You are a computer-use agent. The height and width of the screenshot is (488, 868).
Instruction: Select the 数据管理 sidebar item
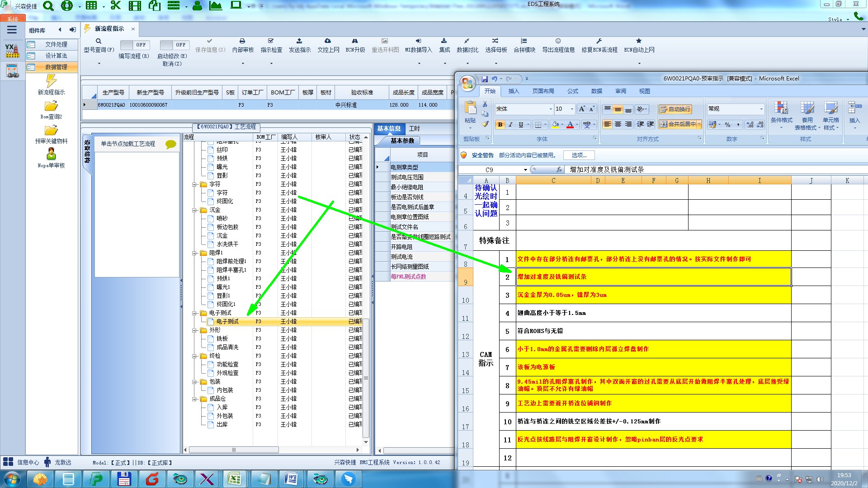56,67
